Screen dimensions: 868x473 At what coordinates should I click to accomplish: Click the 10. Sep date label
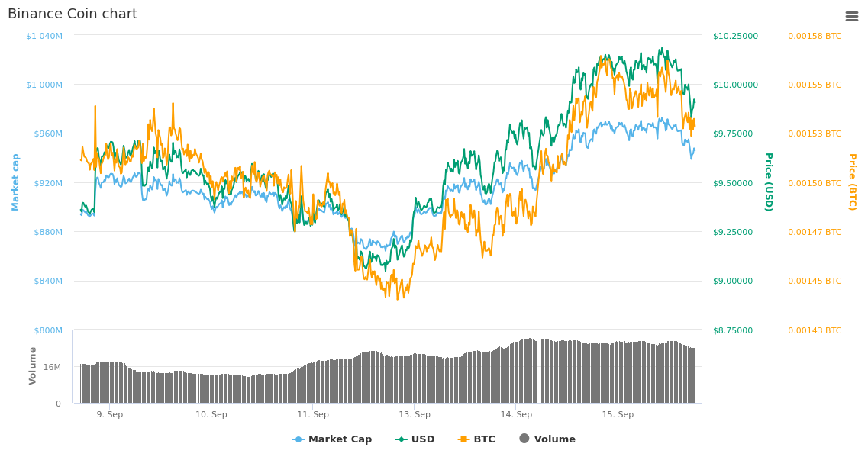tap(211, 414)
